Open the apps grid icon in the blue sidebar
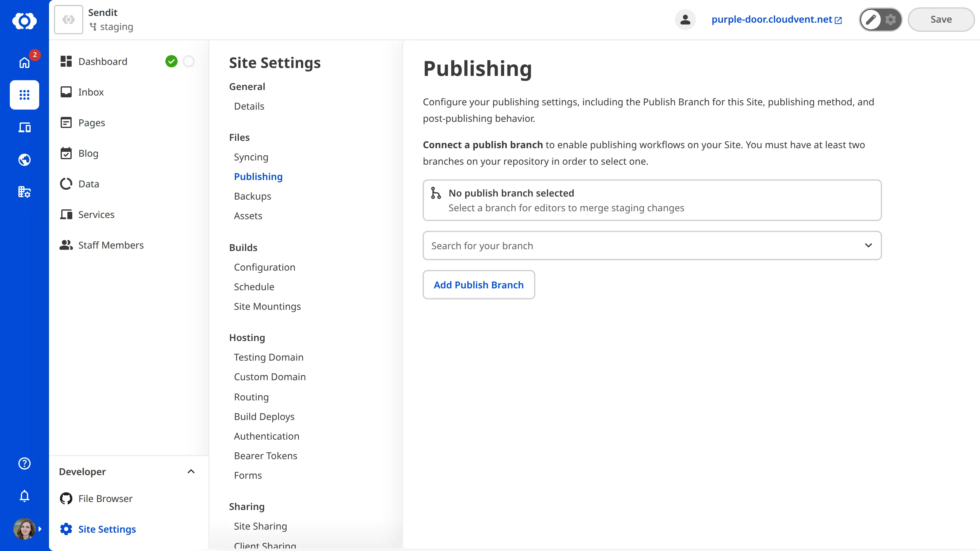Viewport: 980px width, 551px height. click(x=24, y=95)
